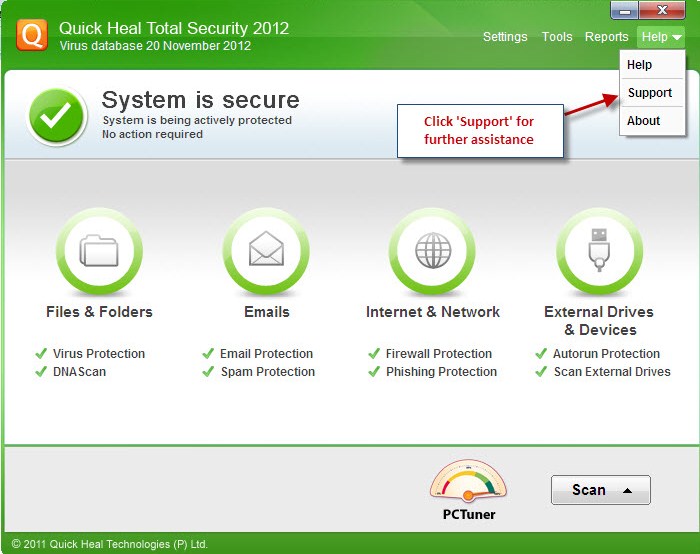
Task: Click the DNAScan green checkmark
Action: pyautogui.click(x=41, y=371)
